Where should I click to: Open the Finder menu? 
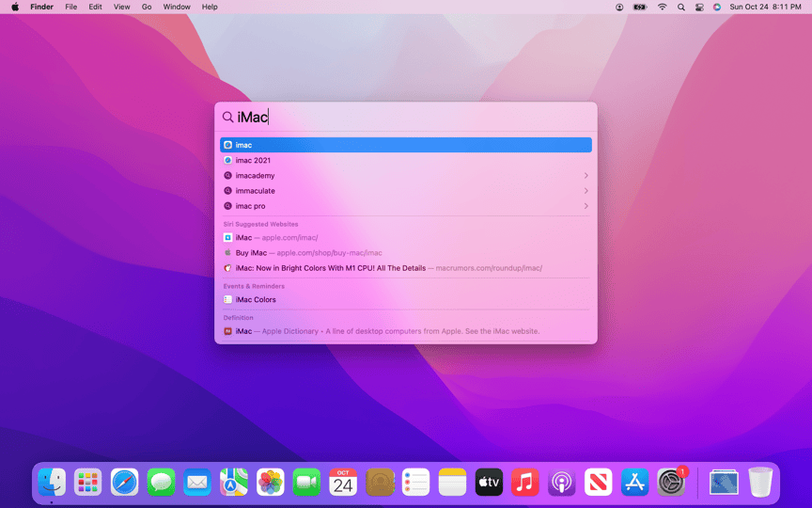click(42, 7)
